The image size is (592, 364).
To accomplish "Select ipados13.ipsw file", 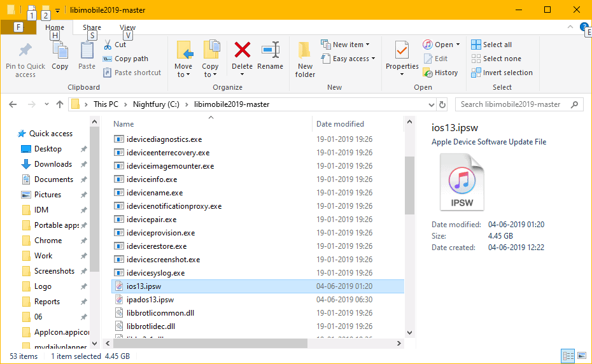I will tap(150, 300).
